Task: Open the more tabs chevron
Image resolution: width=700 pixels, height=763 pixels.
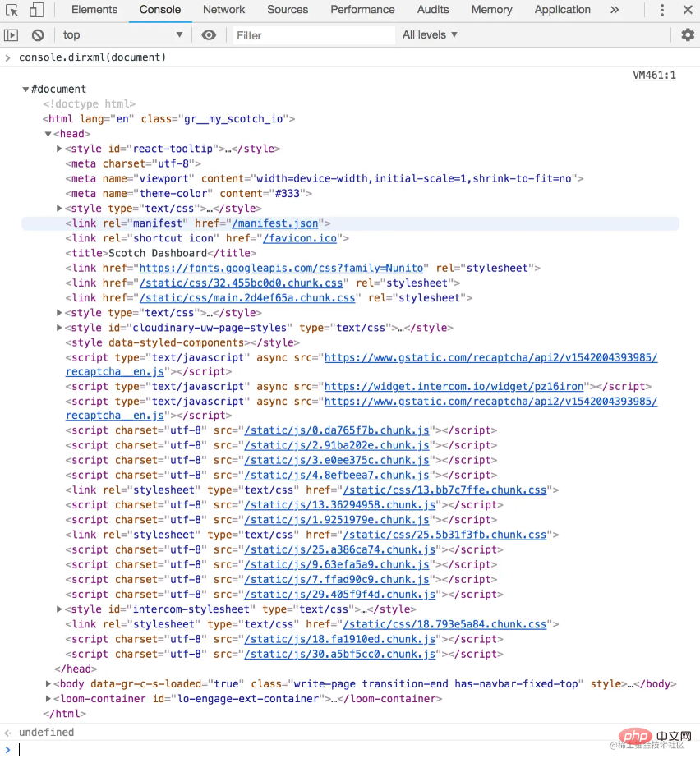Action: pyautogui.click(x=615, y=10)
